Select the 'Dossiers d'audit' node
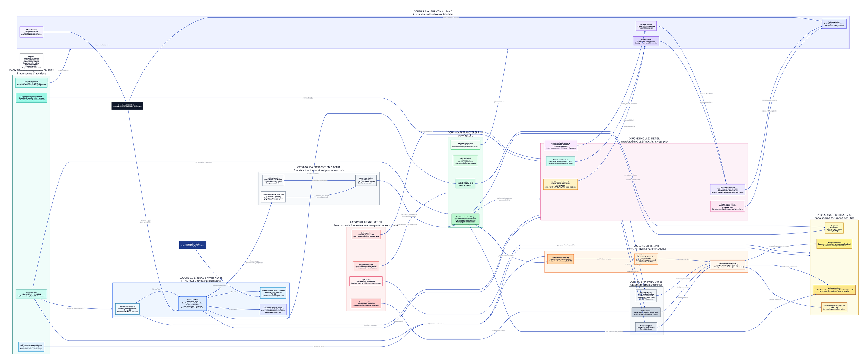Viewport: 868px width, 364px height. point(646,26)
